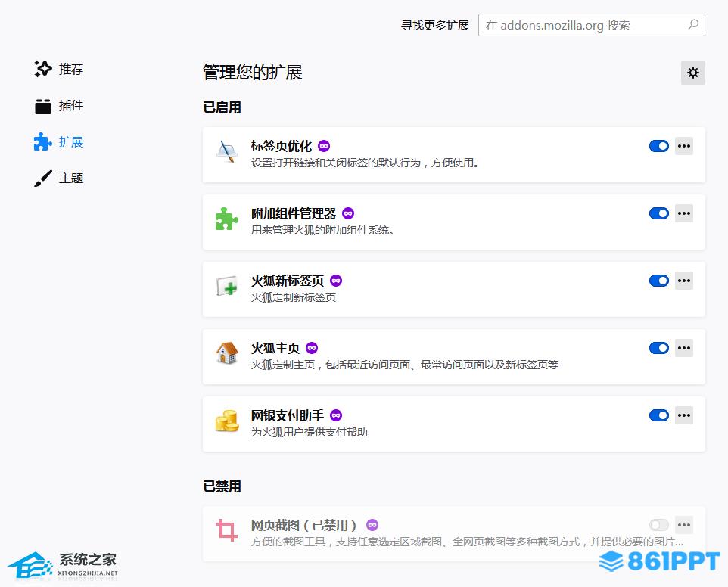Open the 插件 plugins section
This screenshot has height=587, width=728.
pos(58,106)
